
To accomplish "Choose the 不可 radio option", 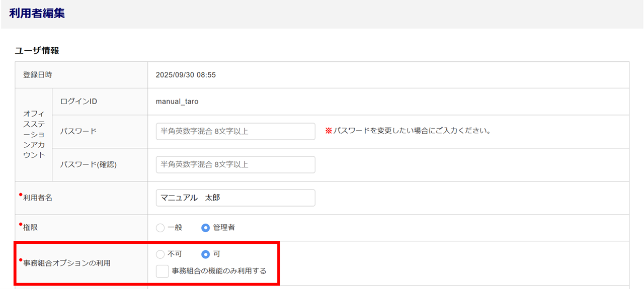I will tap(160, 254).
